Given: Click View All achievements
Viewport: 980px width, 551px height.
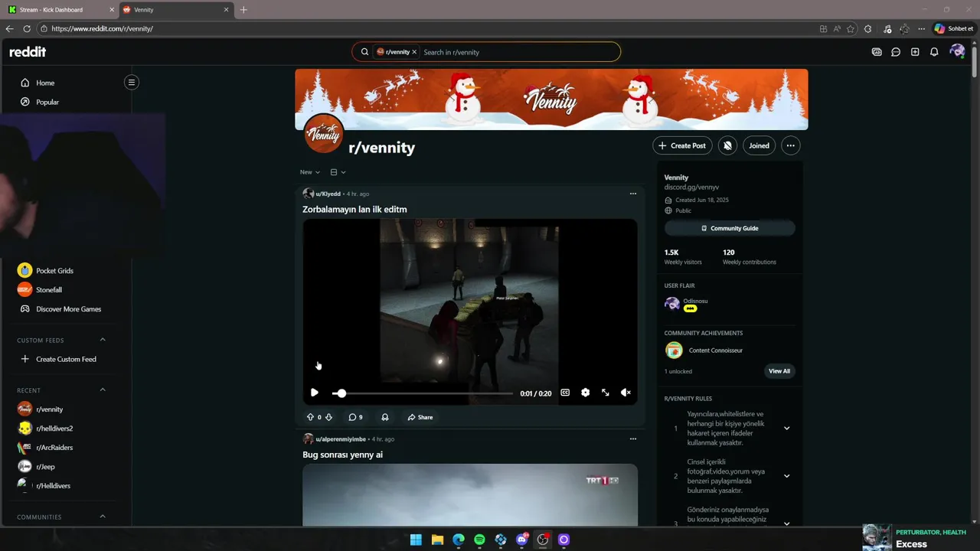Looking at the screenshot, I should [779, 371].
